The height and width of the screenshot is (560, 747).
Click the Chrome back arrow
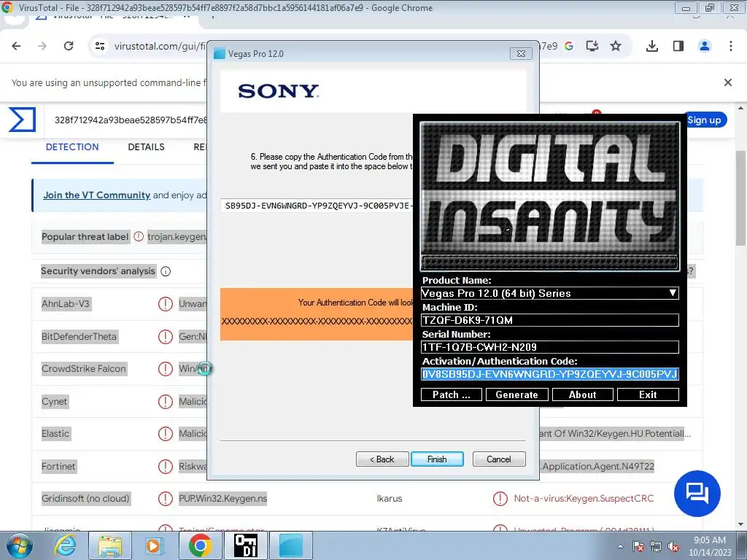point(16,46)
